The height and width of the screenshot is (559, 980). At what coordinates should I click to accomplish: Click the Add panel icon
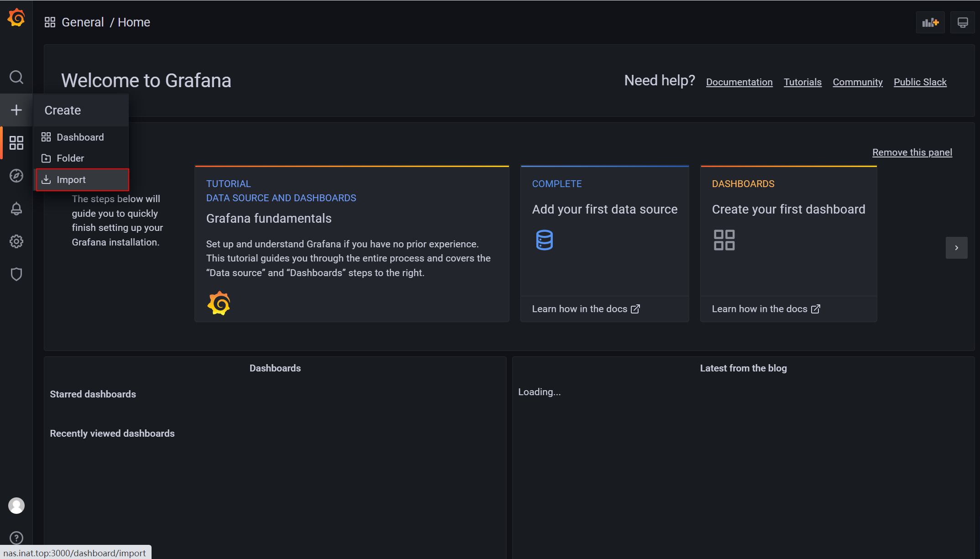pos(930,22)
